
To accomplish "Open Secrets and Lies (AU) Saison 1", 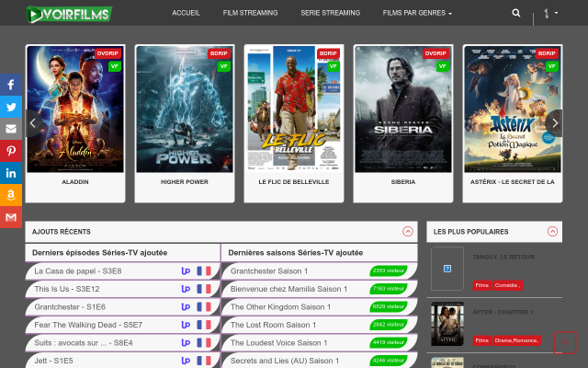I will tap(285, 361).
